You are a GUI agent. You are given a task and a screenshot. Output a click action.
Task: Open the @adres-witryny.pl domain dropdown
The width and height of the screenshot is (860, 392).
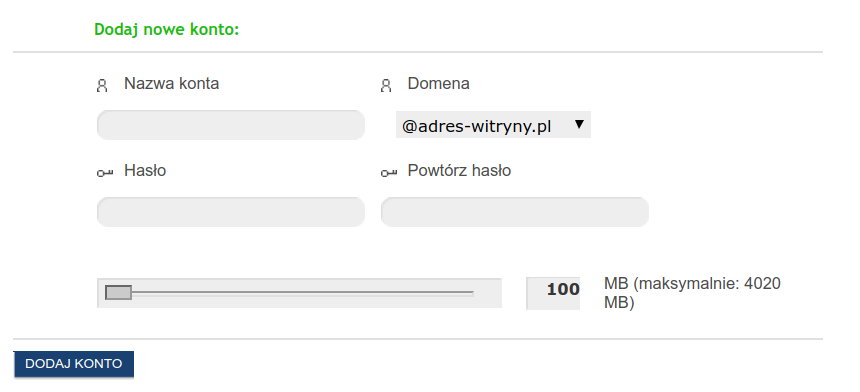493,125
